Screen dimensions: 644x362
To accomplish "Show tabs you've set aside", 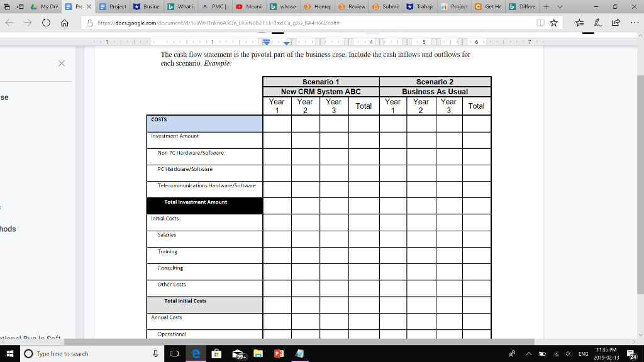I will 6,6.
